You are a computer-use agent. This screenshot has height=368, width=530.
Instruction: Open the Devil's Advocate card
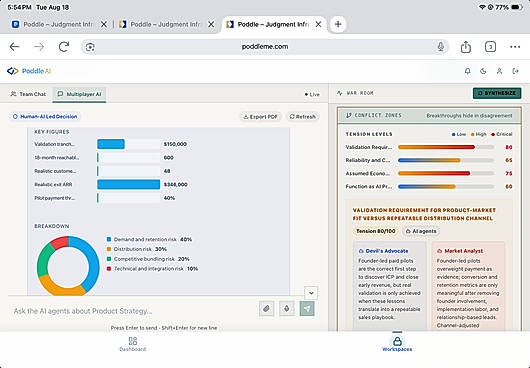click(x=389, y=287)
